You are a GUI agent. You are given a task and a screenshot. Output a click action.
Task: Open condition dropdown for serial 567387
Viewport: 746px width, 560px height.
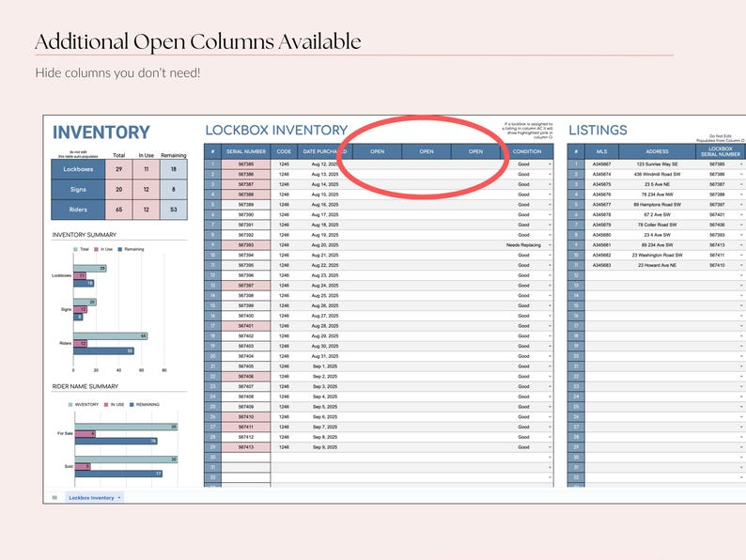(x=550, y=184)
